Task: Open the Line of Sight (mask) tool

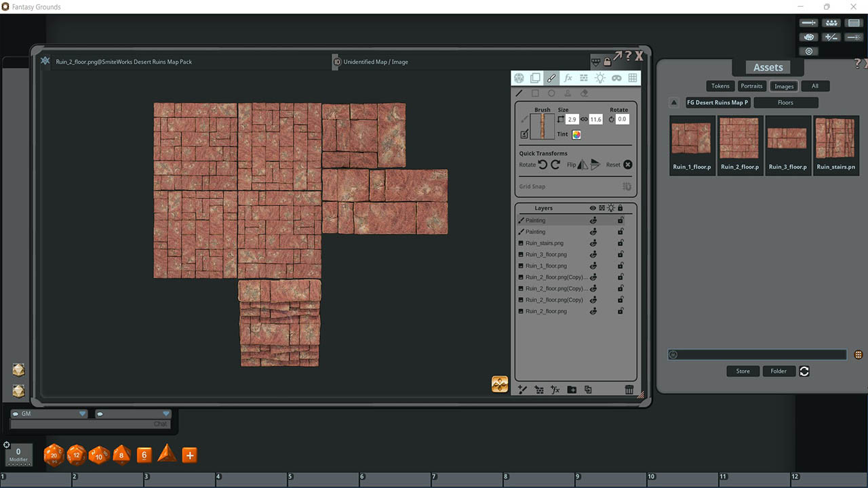Action: pos(616,77)
